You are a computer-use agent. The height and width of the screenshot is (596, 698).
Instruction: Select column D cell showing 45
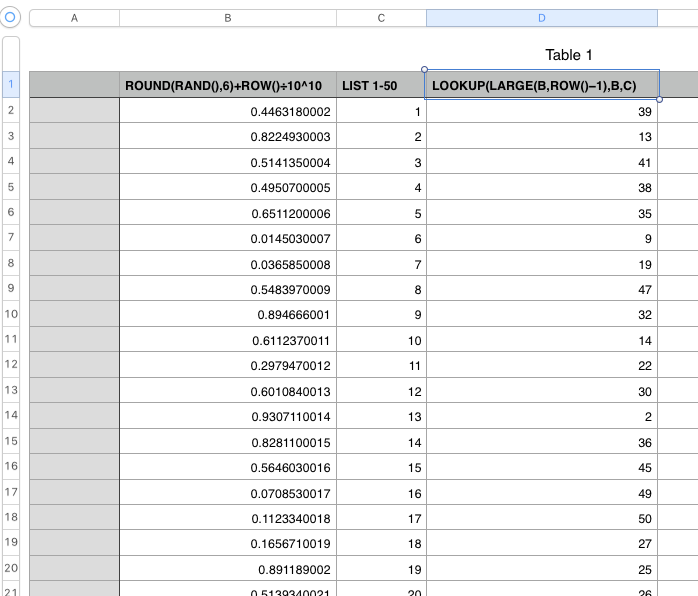(542, 466)
